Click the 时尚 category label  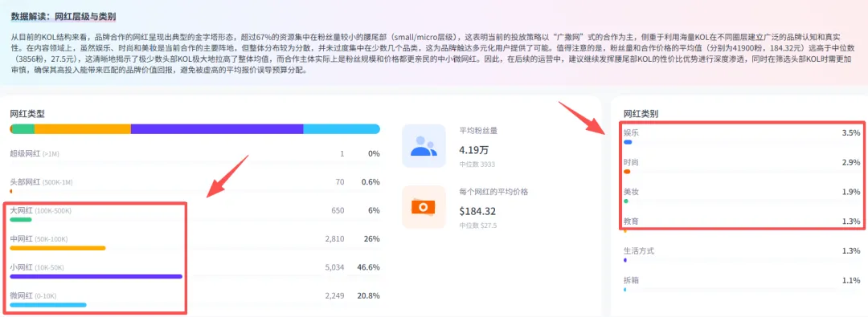(631, 163)
